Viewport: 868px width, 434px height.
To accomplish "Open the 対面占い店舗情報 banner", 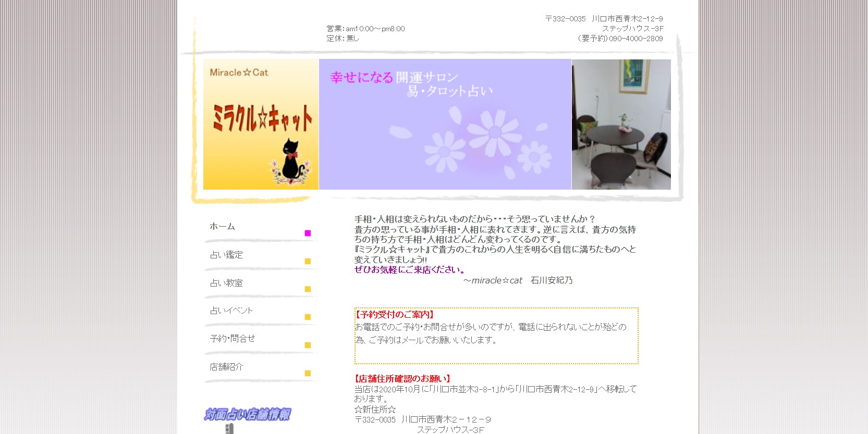I will pyautogui.click(x=247, y=415).
